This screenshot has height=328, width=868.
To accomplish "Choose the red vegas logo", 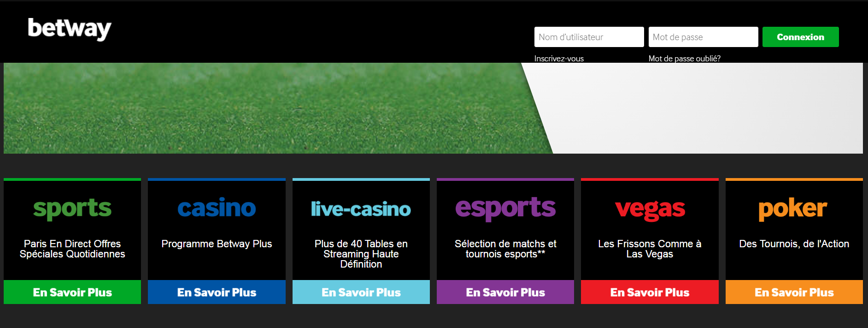I will click(650, 210).
